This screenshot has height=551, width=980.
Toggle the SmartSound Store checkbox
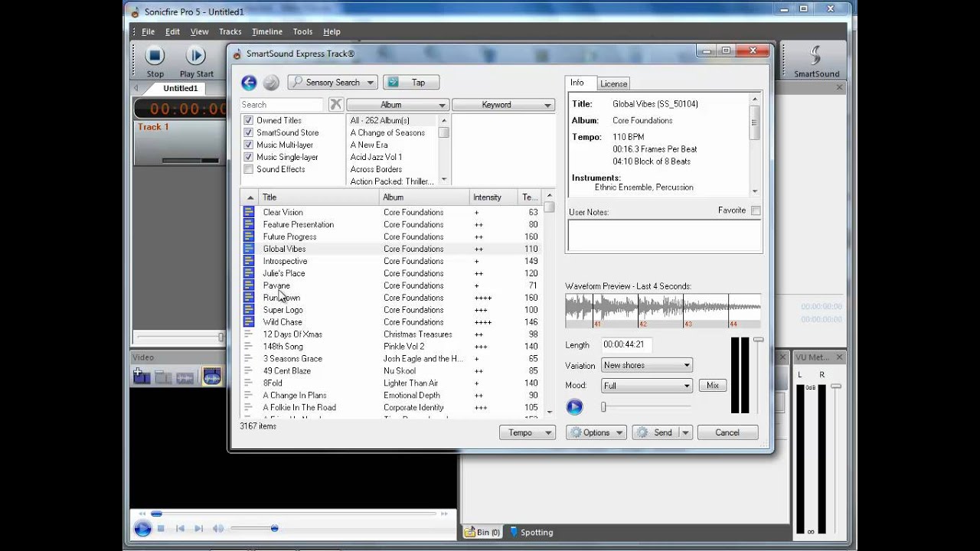click(x=248, y=132)
